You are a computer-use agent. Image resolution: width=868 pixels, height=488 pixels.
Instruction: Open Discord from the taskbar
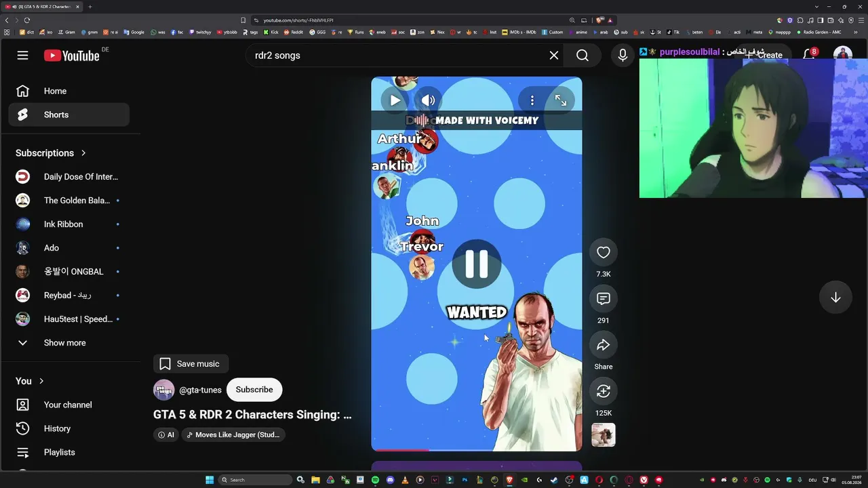(x=390, y=480)
